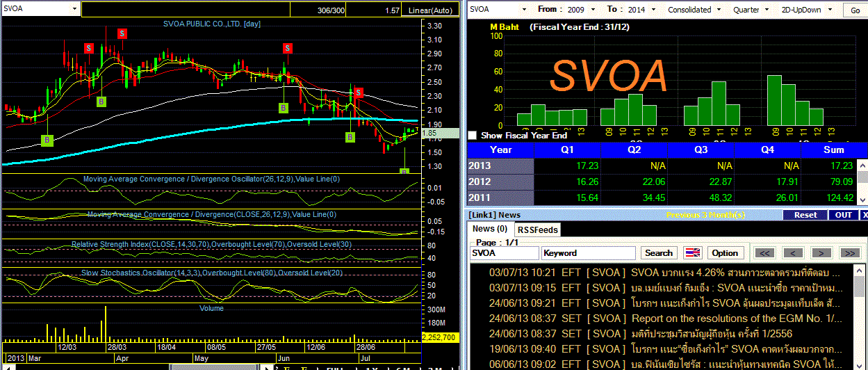Viewport: 868px width, 370px height.
Task: Go to the next news page (>)
Action: coord(821,253)
